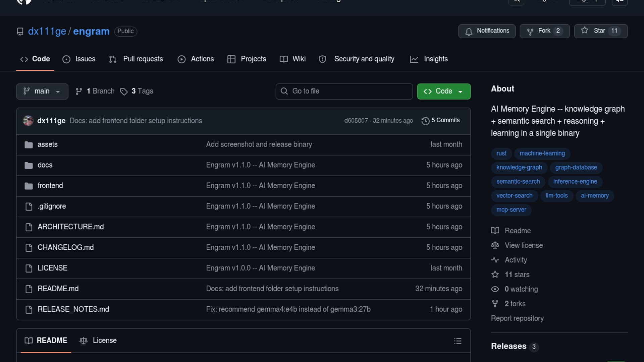The image size is (644, 362).
Task: Open the gemma4:e4b fix commit message
Action: (288, 309)
